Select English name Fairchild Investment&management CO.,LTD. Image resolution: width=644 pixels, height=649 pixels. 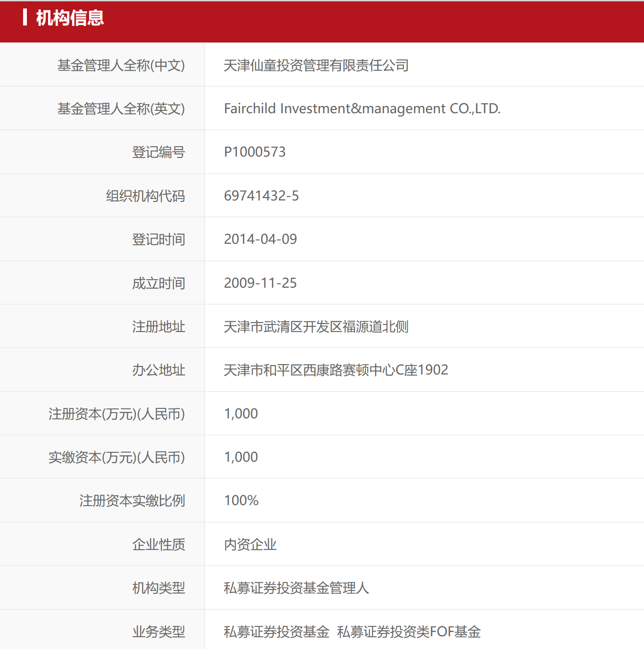(x=362, y=108)
